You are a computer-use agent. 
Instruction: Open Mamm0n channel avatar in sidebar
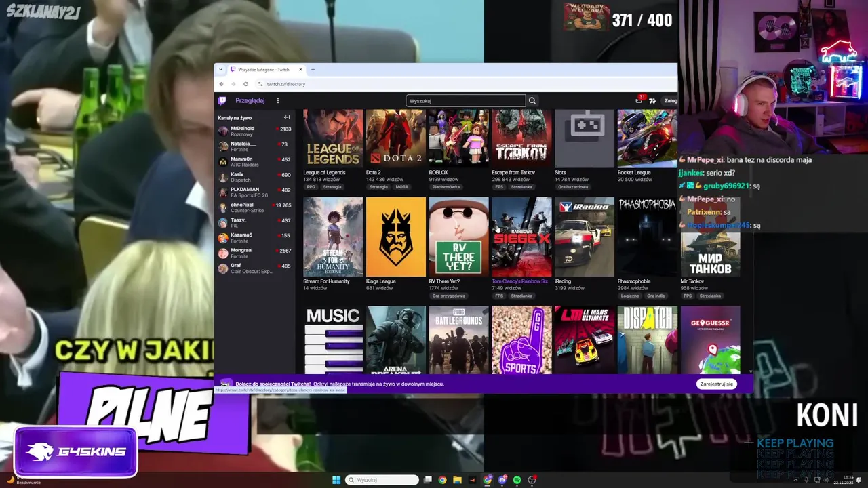(x=223, y=161)
